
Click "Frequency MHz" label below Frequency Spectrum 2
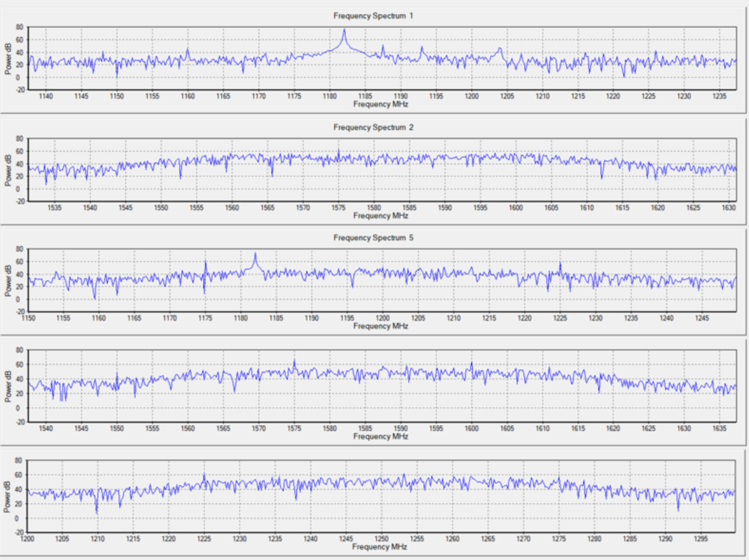380,216
